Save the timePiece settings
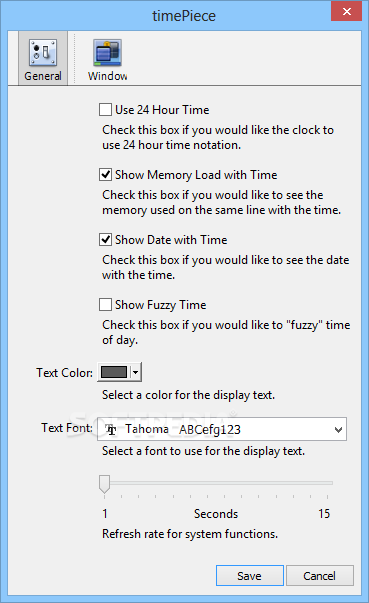Image resolution: width=369 pixels, height=603 pixels. point(250,576)
